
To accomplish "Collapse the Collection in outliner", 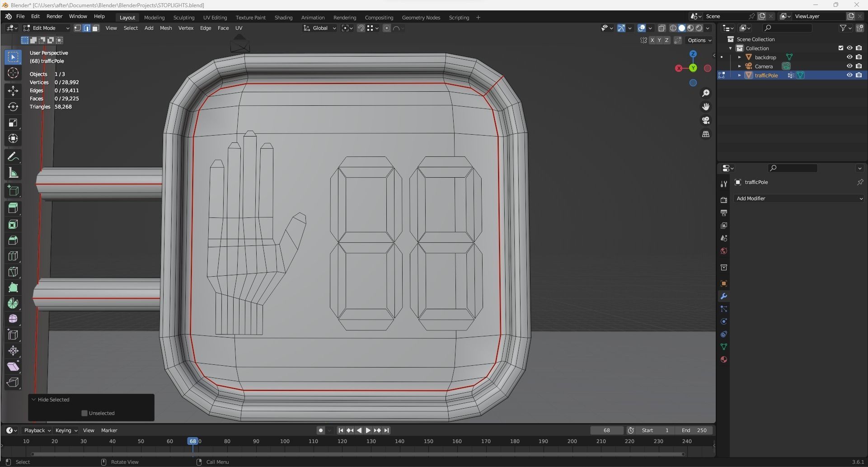I will click(731, 48).
